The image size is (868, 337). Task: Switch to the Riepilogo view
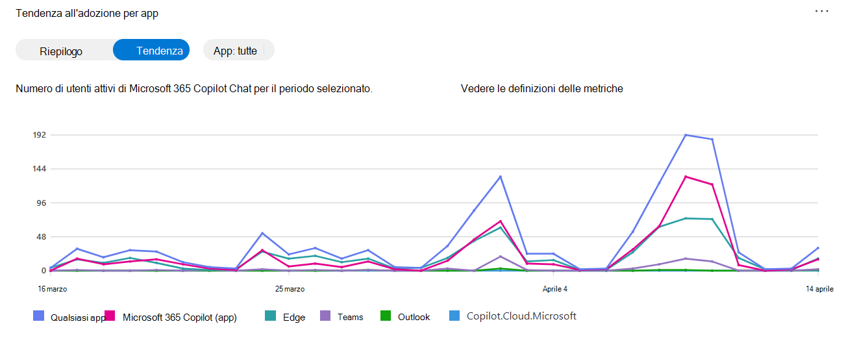(61, 51)
